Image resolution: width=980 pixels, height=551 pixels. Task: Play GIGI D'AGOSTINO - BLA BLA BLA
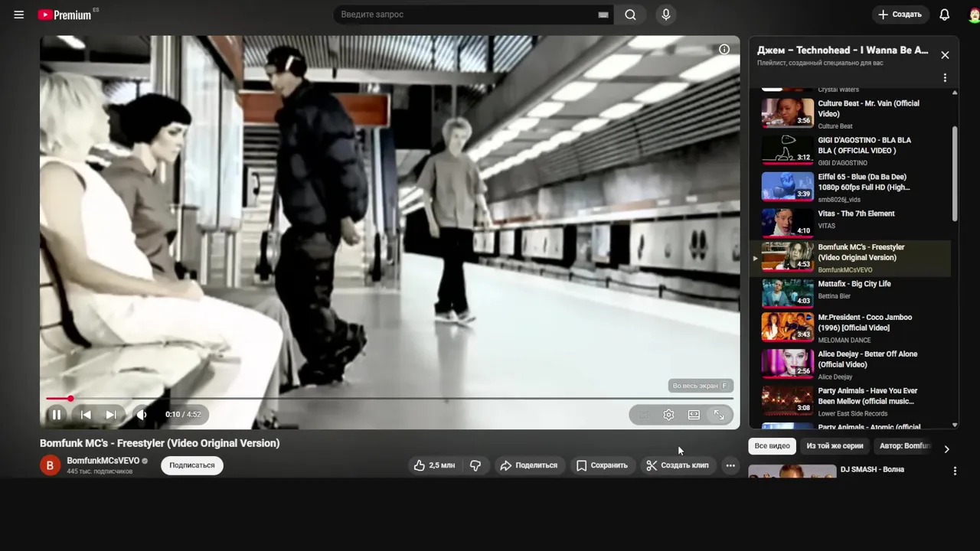[850, 150]
